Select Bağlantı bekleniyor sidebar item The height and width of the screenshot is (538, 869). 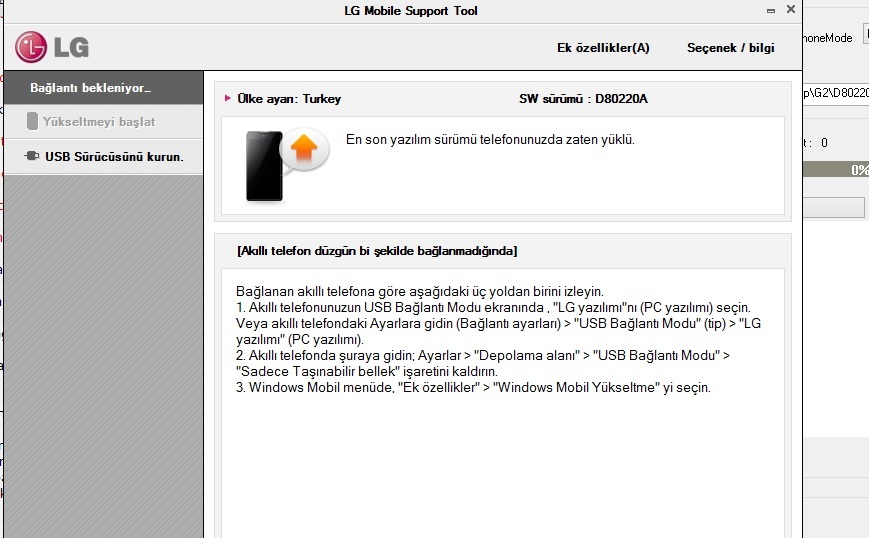pos(104,88)
